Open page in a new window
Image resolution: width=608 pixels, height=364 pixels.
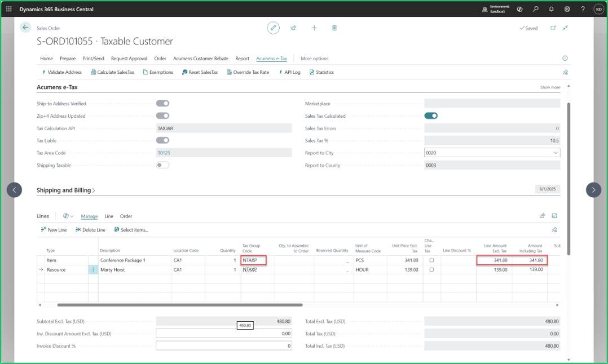[553, 28]
